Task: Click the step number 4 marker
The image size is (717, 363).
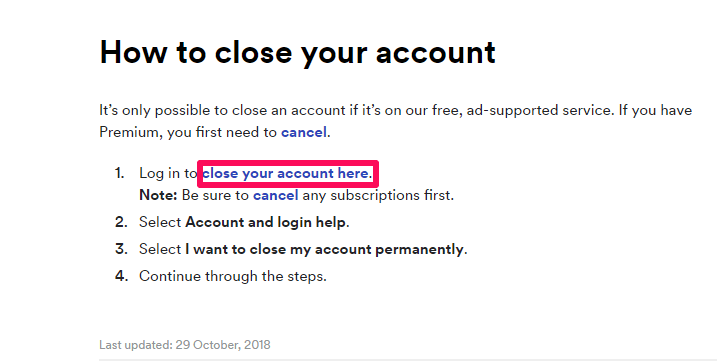Action: tap(121, 276)
